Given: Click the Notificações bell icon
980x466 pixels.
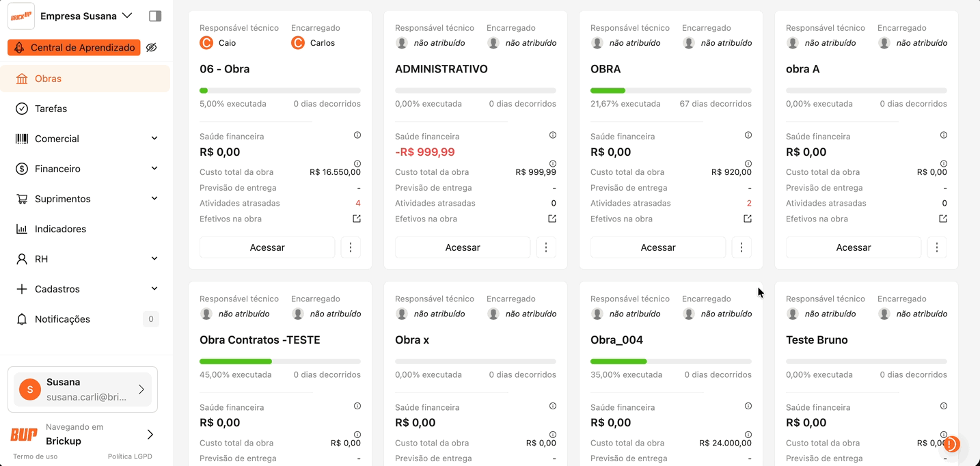Looking at the screenshot, I should [22, 319].
